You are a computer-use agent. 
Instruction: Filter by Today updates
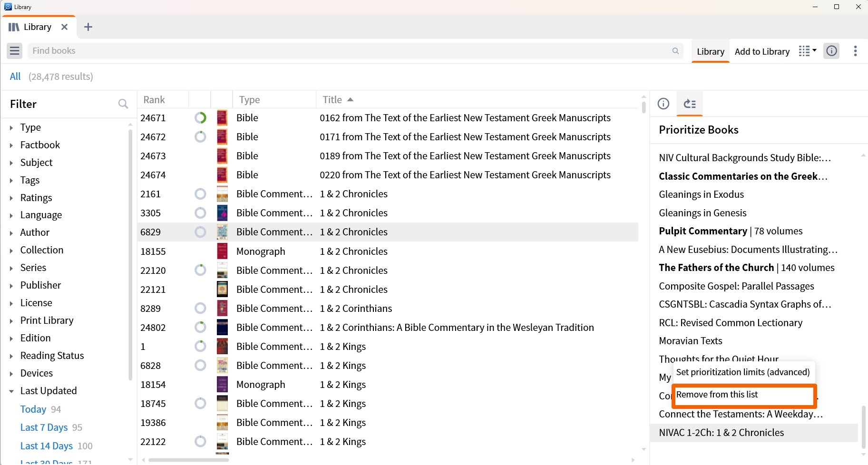pyautogui.click(x=33, y=409)
